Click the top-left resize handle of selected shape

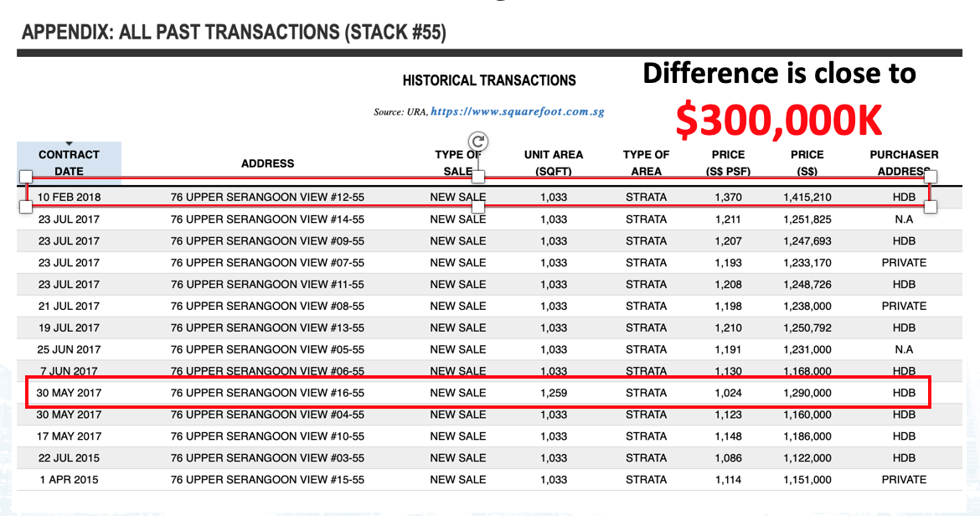[26, 177]
